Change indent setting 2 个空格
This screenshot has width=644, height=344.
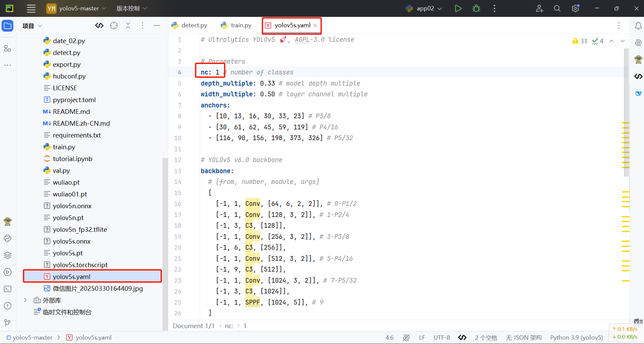486,338
